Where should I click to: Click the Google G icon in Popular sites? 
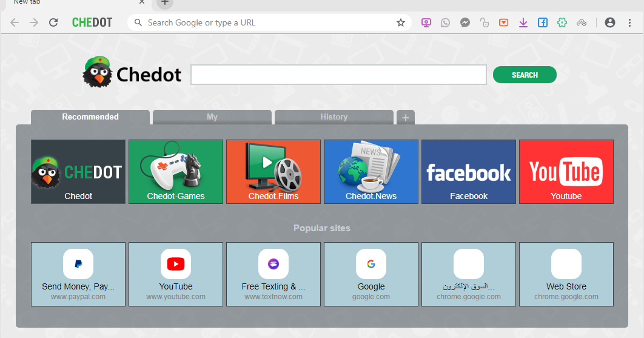point(371,264)
